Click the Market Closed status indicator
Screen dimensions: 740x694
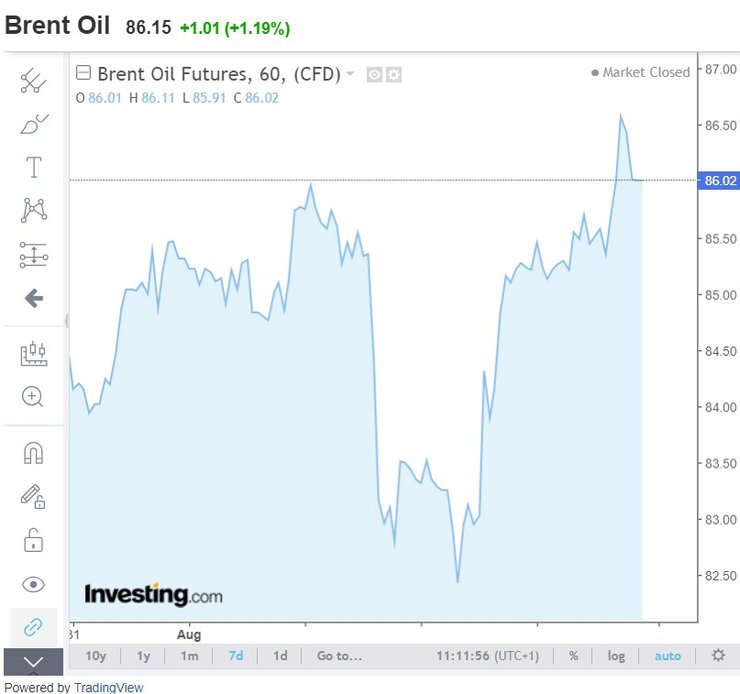[641, 72]
